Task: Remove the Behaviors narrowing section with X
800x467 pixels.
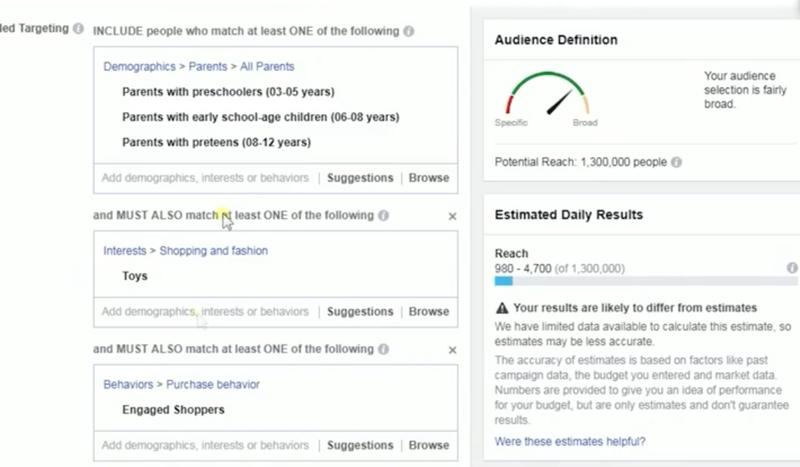Action: [452, 351]
